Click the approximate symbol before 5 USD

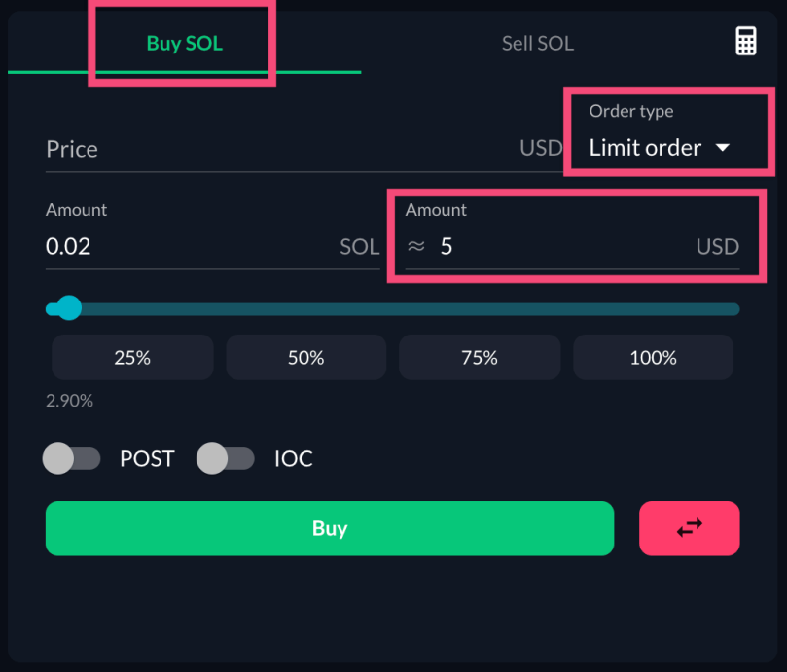(415, 246)
